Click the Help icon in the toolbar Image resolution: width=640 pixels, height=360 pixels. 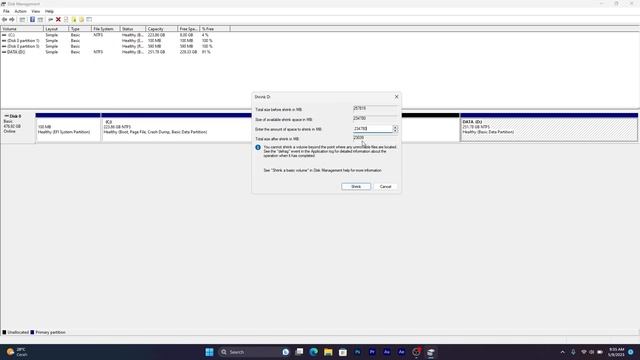click(x=32, y=20)
